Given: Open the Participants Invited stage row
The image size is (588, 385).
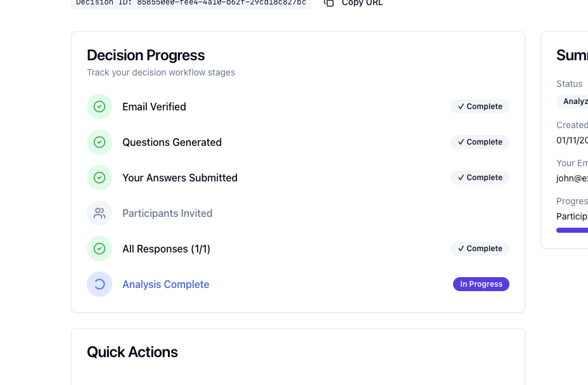Looking at the screenshot, I should click(x=167, y=213).
